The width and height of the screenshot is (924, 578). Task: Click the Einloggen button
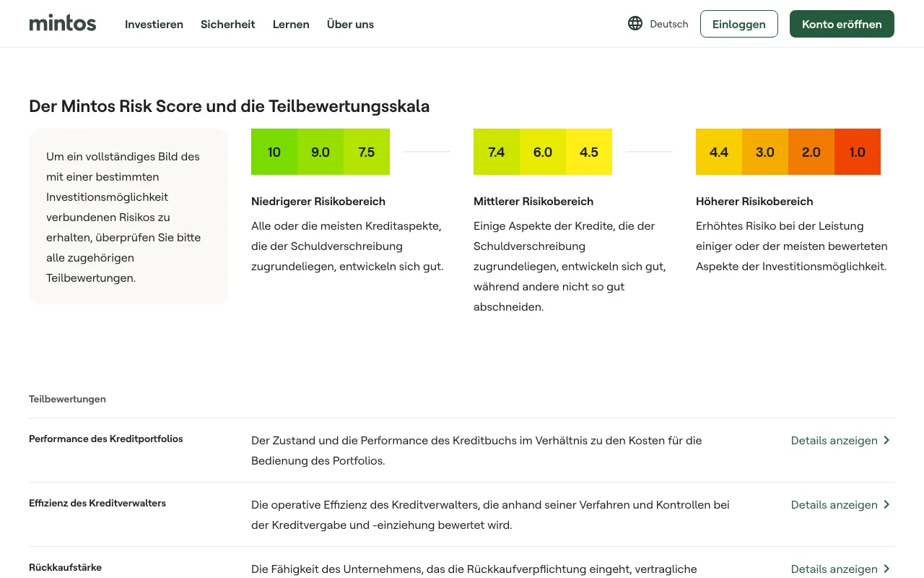[x=739, y=24]
